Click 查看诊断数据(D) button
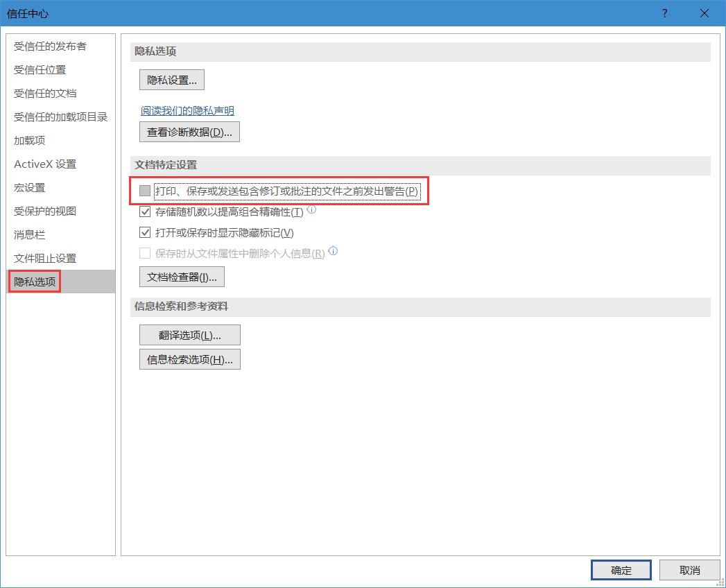This screenshot has height=588, width=726. (x=188, y=131)
